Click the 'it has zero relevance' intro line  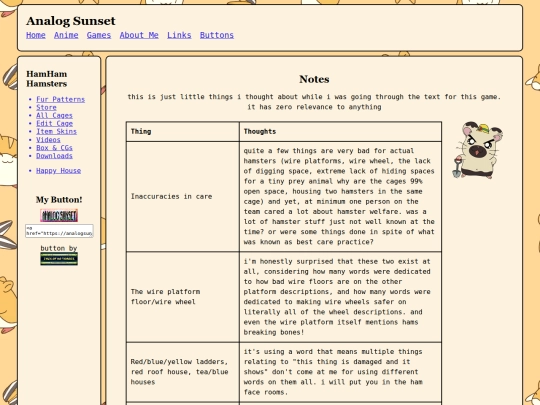pyautogui.click(x=314, y=107)
